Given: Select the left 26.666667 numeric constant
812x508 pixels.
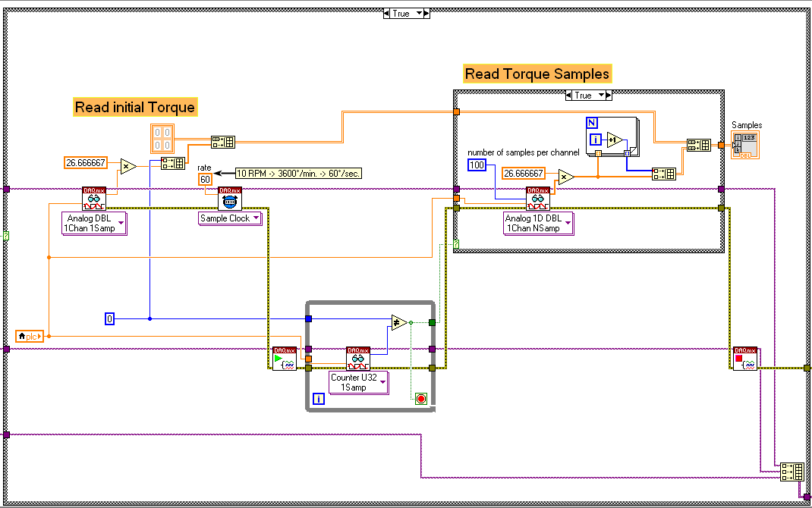Looking at the screenshot, I should click(x=86, y=163).
